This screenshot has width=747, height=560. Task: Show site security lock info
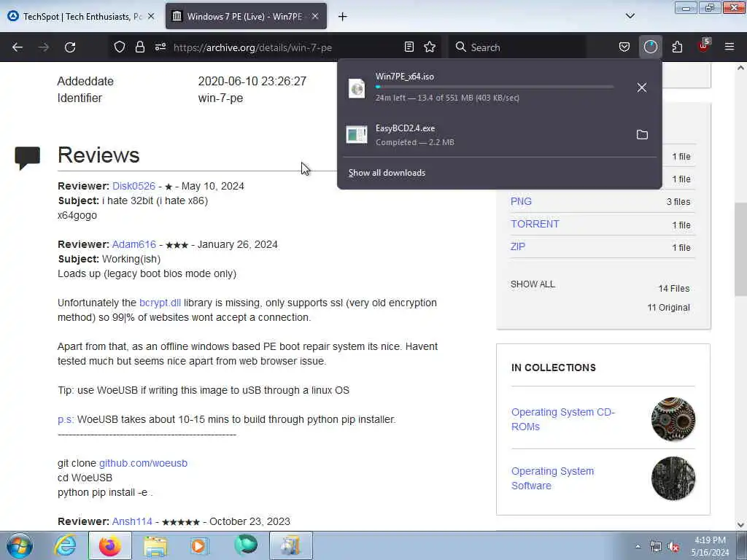pos(139,47)
